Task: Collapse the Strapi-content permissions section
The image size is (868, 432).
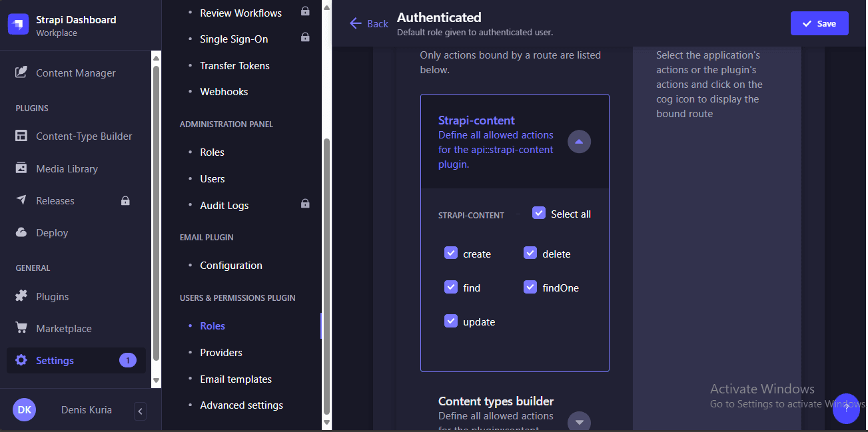Action: tap(579, 141)
